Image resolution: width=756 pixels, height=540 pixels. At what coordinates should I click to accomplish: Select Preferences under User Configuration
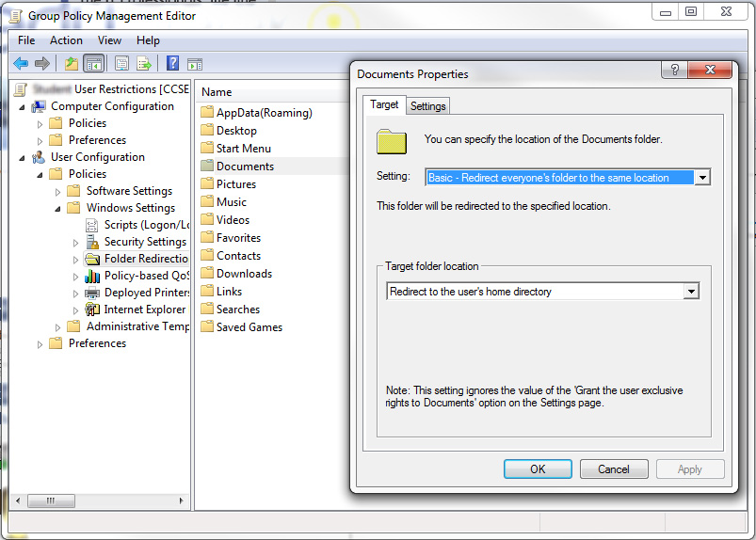point(97,343)
